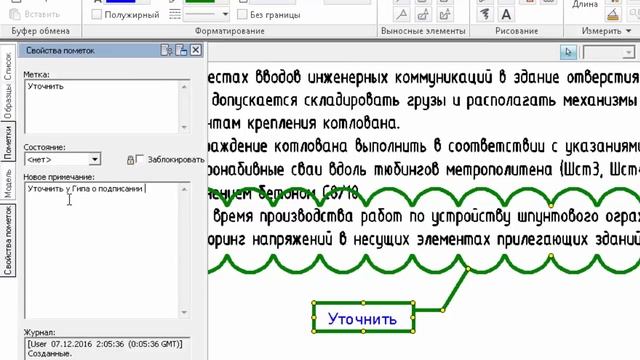640x360 pixels.
Task: Click the line mentioning 'тюбингов метрополитена'
Action: click(x=424, y=170)
